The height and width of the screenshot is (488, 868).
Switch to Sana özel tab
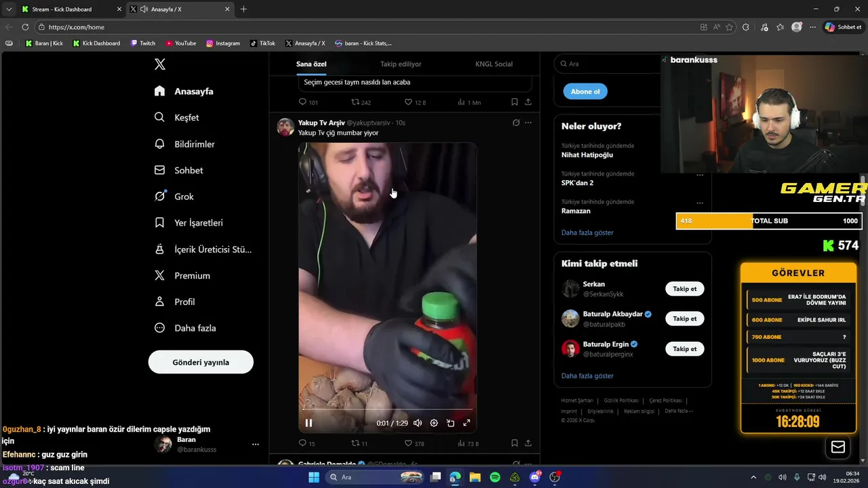(311, 64)
